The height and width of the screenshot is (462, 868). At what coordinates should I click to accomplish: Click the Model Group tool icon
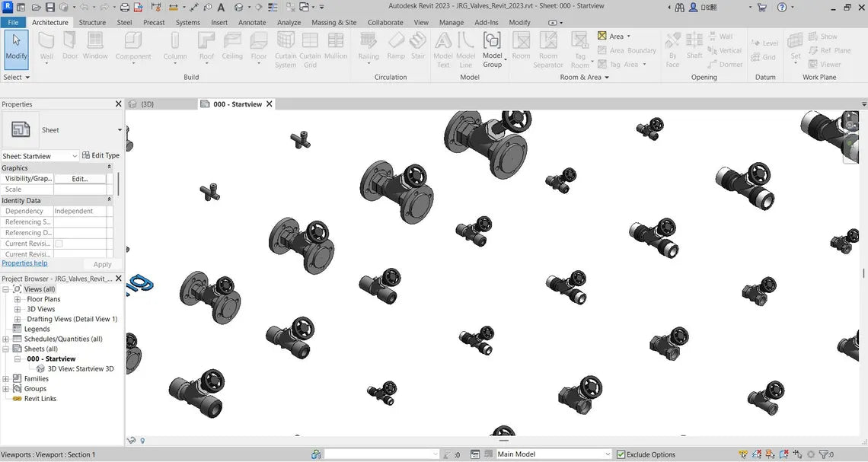[x=492, y=49]
